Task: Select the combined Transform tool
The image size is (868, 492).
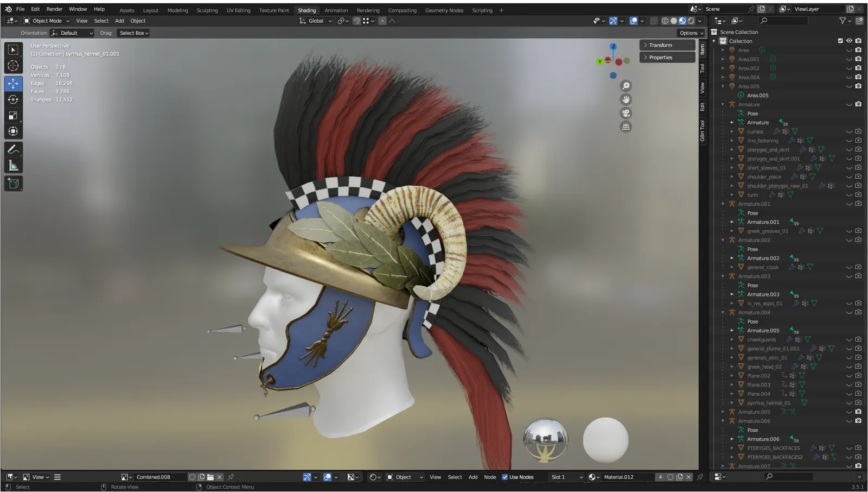Action: pos(13,131)
